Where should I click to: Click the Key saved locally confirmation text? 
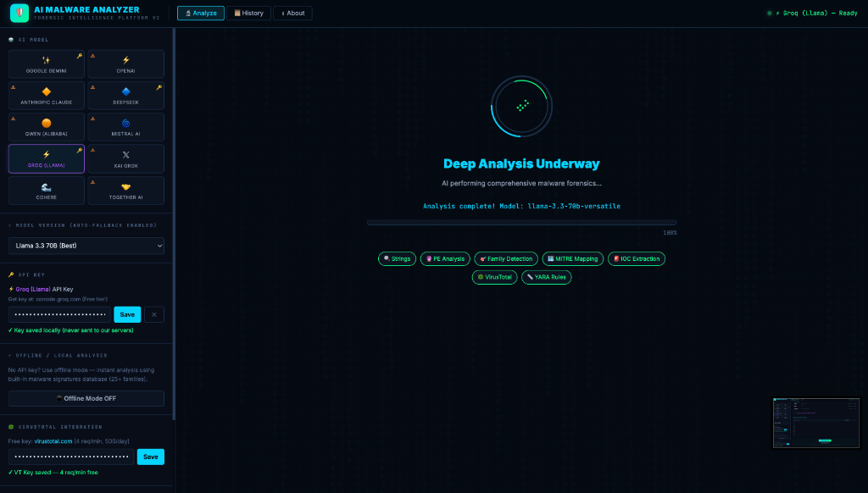click(x=71, y=330)
